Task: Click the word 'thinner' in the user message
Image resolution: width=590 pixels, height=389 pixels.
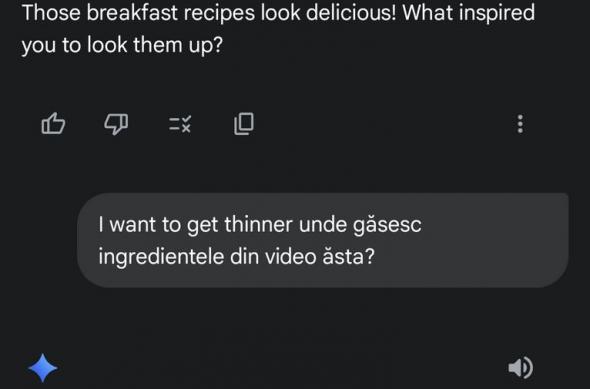Action: pyautogui.click(x=259, y=225)
